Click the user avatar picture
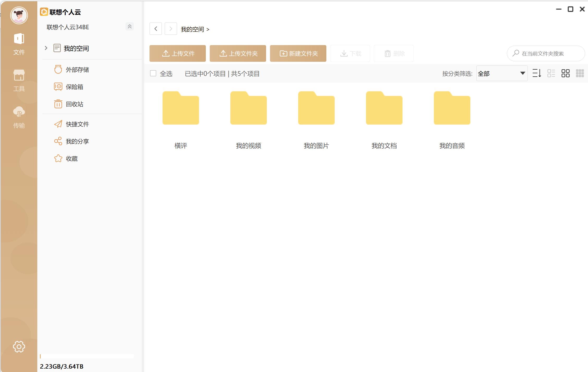Viewport: 588px width, 372px height. point(19,15)
